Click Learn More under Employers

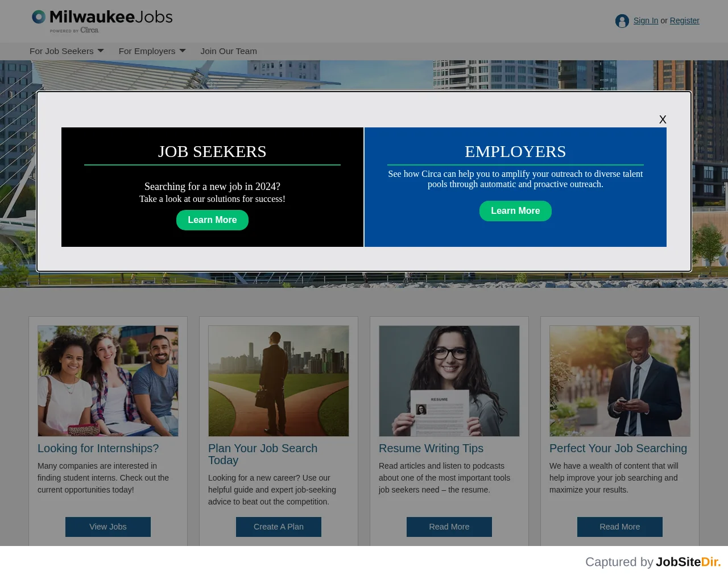click(515, 211)
